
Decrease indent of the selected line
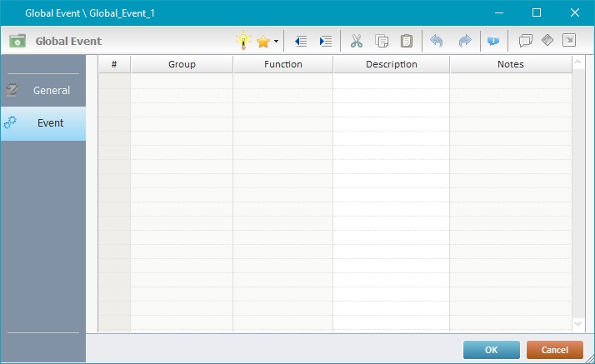[x=301, y=41]
